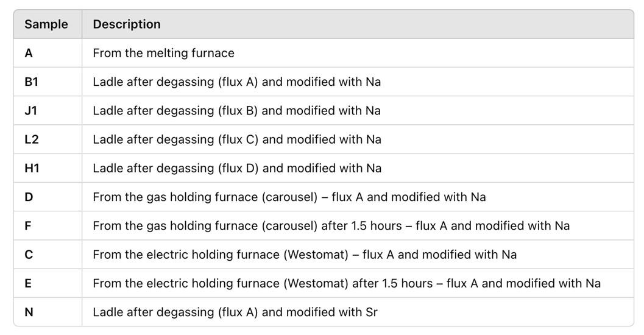Viewport: 644px width, 335px height.
Task: Click the 'From the melting furnace' description
Action: pos(163,53)
